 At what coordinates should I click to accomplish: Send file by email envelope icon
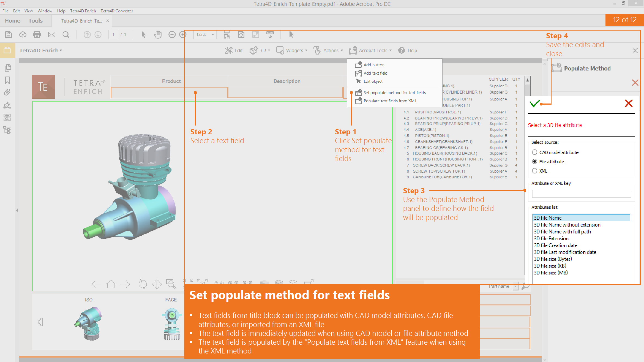[x=51, y=35]
